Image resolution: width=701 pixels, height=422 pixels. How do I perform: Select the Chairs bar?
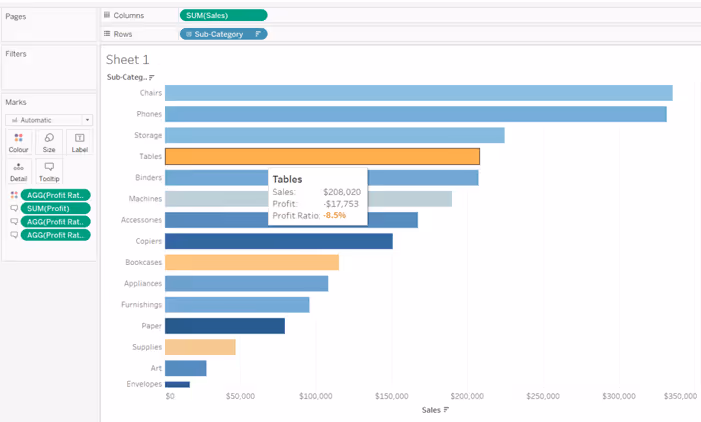click(418, 93)
